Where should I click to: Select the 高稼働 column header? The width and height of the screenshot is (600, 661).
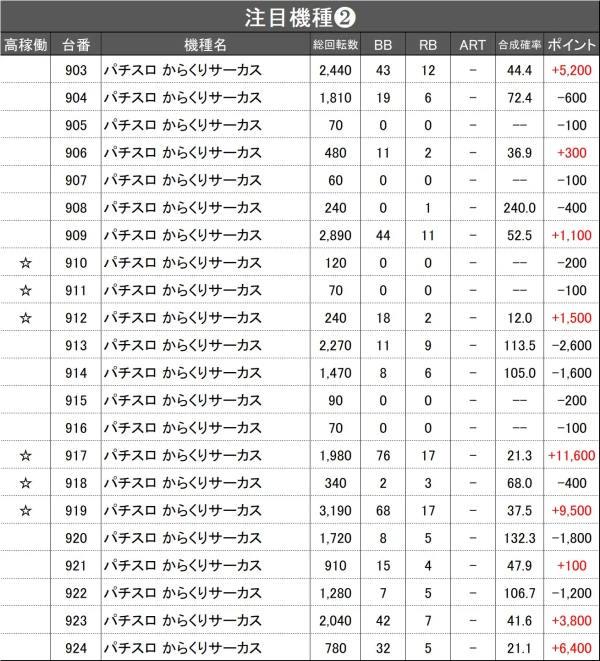click(x=25, y=44)
